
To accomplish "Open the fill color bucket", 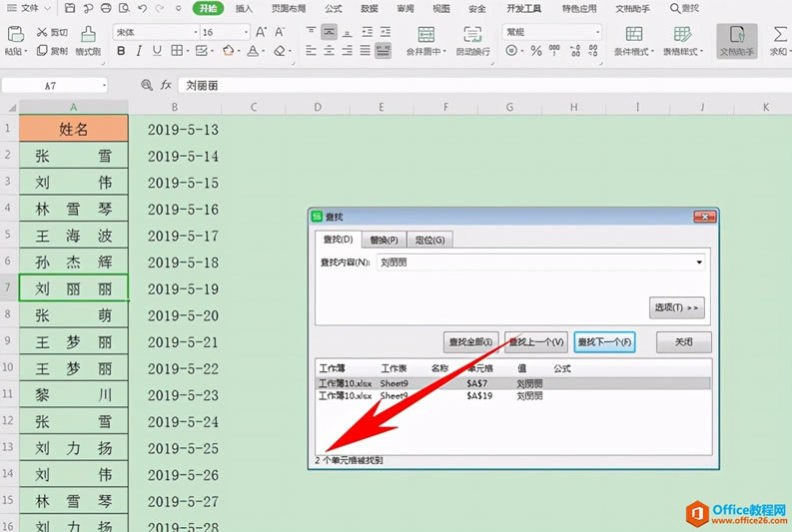I will point(229,51).
